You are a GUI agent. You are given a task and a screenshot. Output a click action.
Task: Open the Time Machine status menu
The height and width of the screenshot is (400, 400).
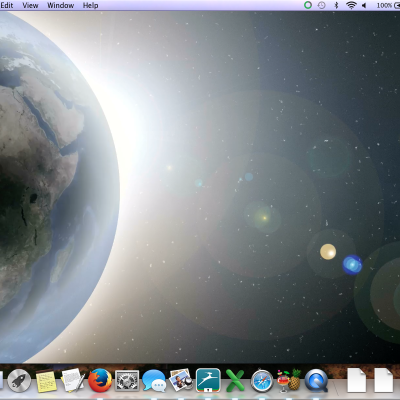(321, 5)
